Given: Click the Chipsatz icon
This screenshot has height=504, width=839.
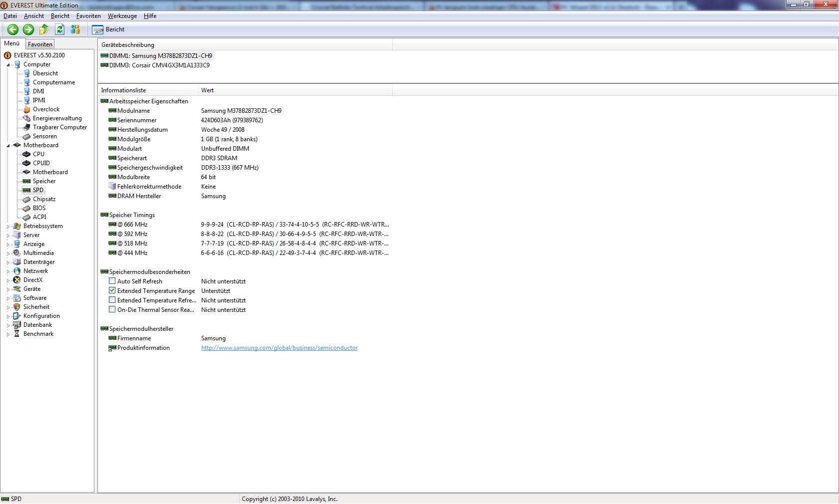Looking at the screenshot, I should [27, 199].
